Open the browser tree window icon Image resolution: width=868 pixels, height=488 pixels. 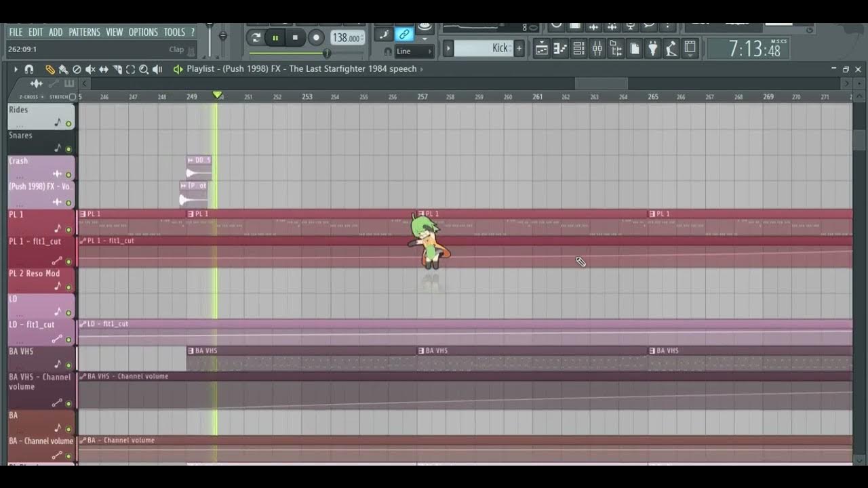tap(616, 48)
